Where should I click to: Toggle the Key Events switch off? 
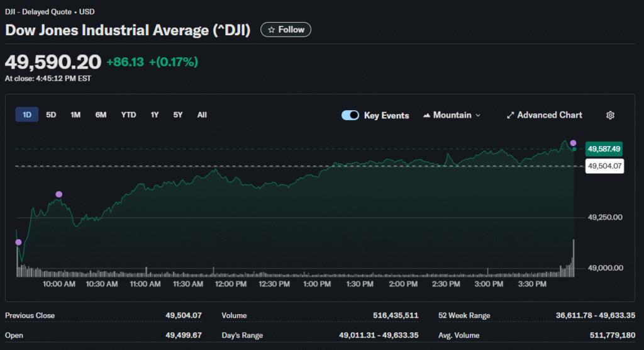point(350,115)
